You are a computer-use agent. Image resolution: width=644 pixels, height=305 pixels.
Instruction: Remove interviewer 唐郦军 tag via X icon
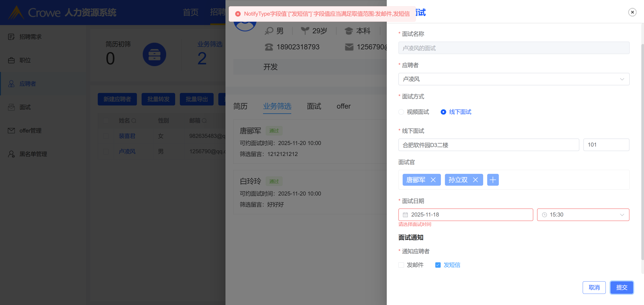coord(433,180)
